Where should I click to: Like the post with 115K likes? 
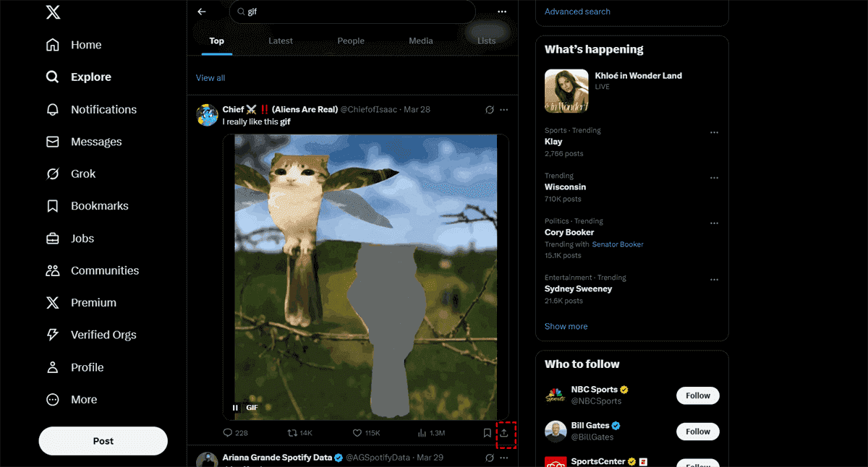click(x=357, y=433)
